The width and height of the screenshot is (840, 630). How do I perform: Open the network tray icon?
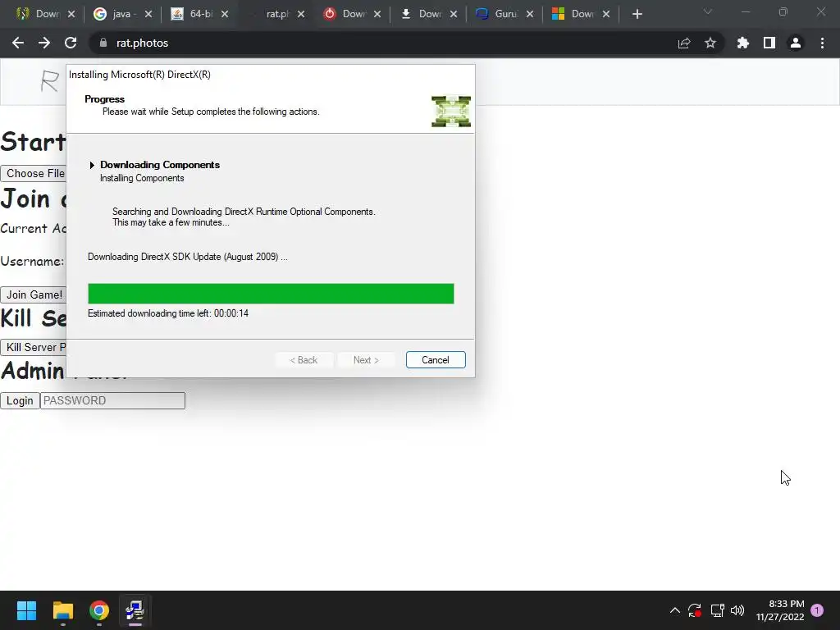[717, 610]
